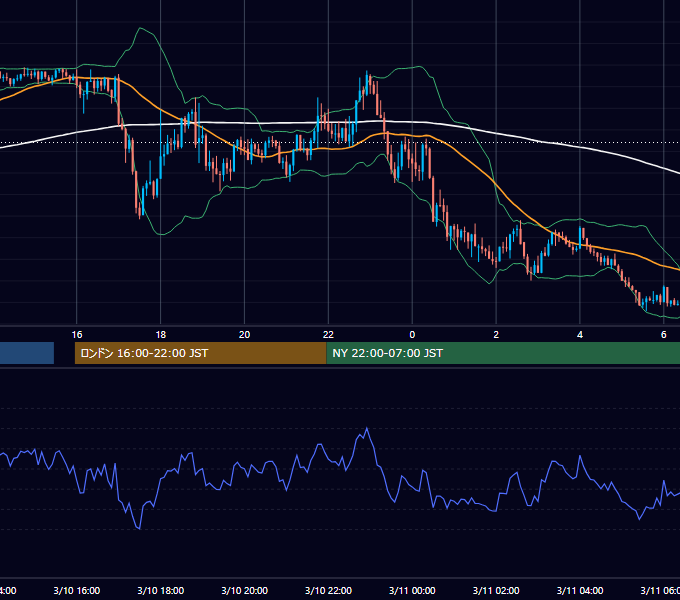This screenshot has height=600, width=680.
Task: Click the '3/10 18:00' oscillator time label
Action: click(x=160, y=590)
